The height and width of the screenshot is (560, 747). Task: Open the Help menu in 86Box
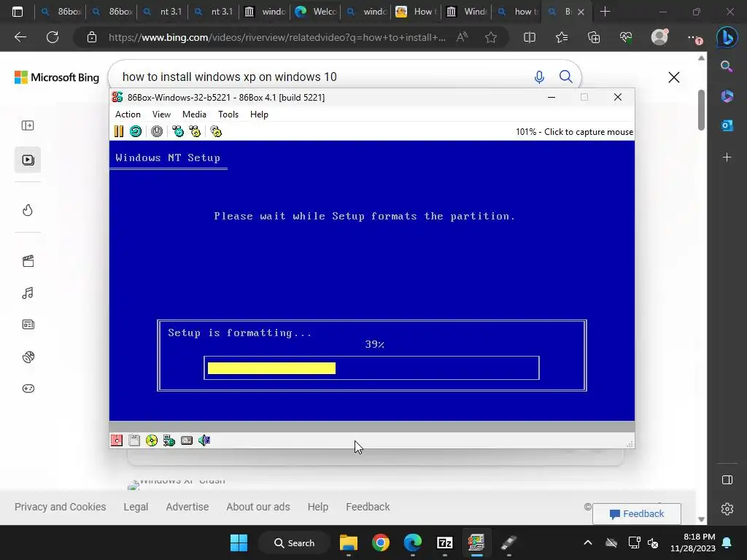pyautogui.click(x=259, y=114)
